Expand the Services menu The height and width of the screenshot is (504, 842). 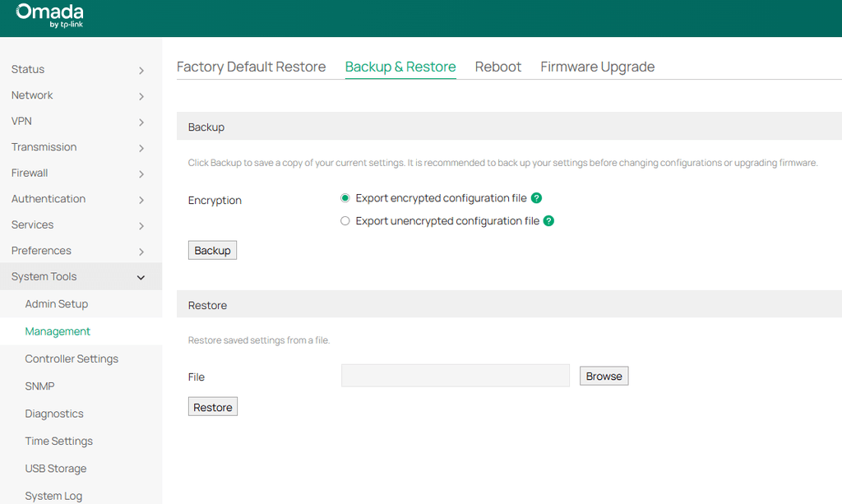coord(81,224)
